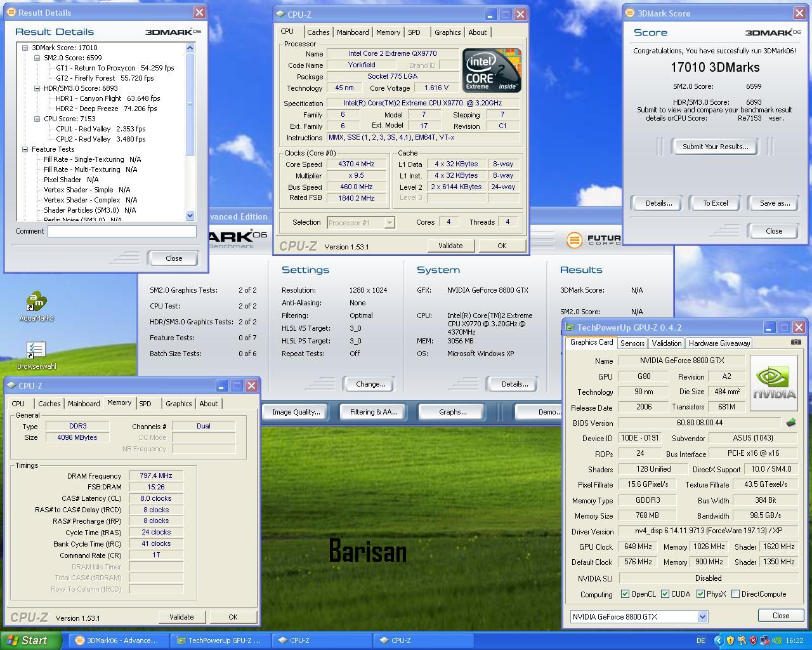
Task: Click the BIOS save icon in GPU-Z
Action: click(790, 423)
